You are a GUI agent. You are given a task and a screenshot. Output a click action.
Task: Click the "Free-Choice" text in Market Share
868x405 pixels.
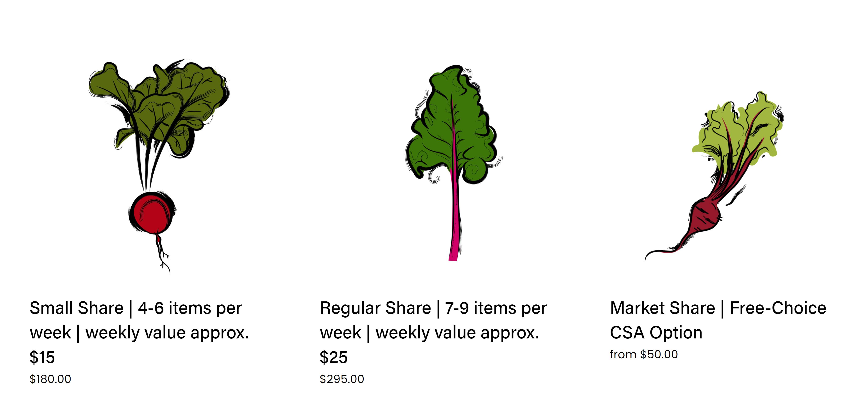click(778, 308)
